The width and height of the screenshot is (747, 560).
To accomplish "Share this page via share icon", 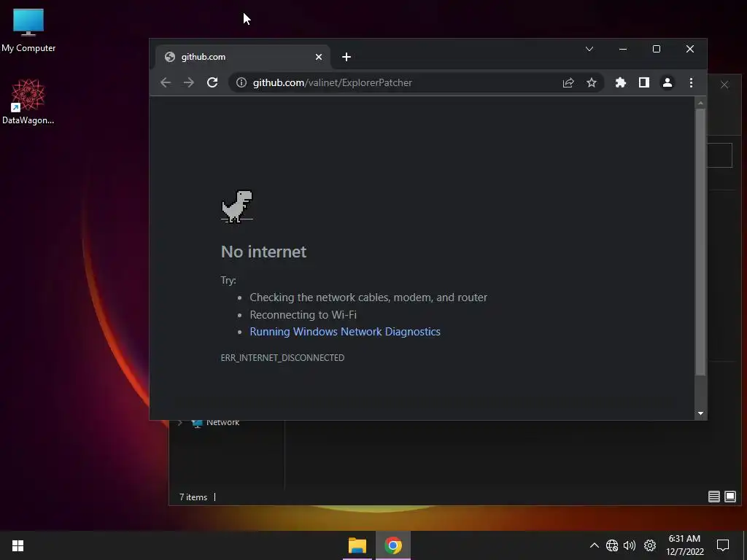I will point(568,82).
